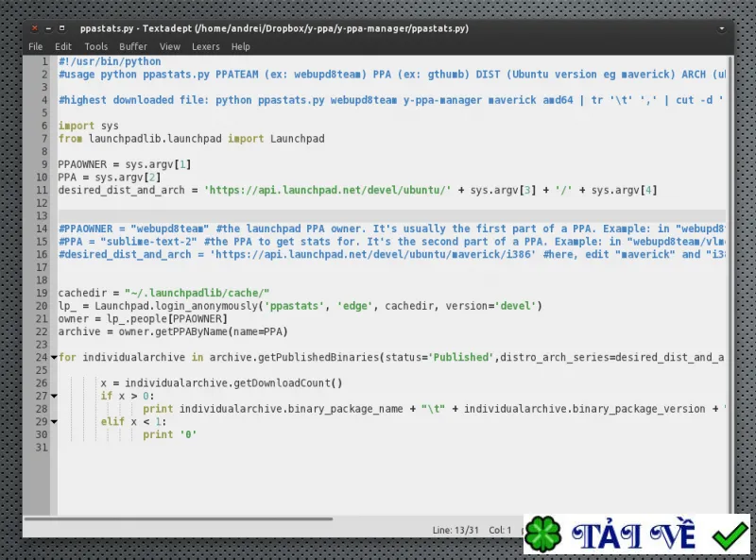756x560 pixels.
Task: Click the title bar dropdown arrow
Action: 722,29
